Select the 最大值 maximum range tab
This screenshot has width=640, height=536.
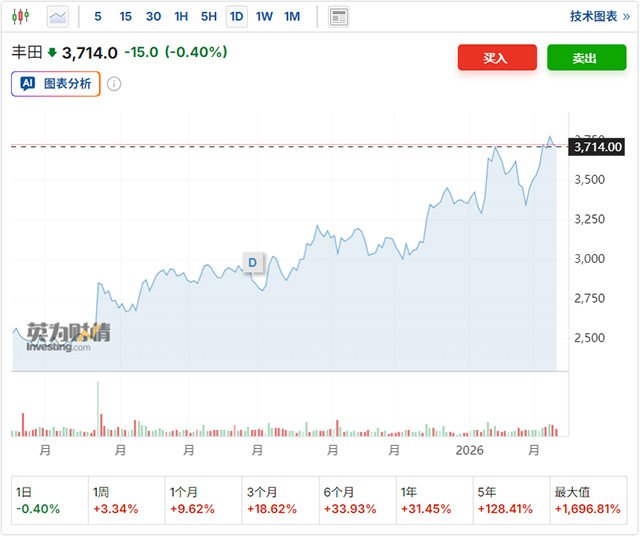pos(588,500)
